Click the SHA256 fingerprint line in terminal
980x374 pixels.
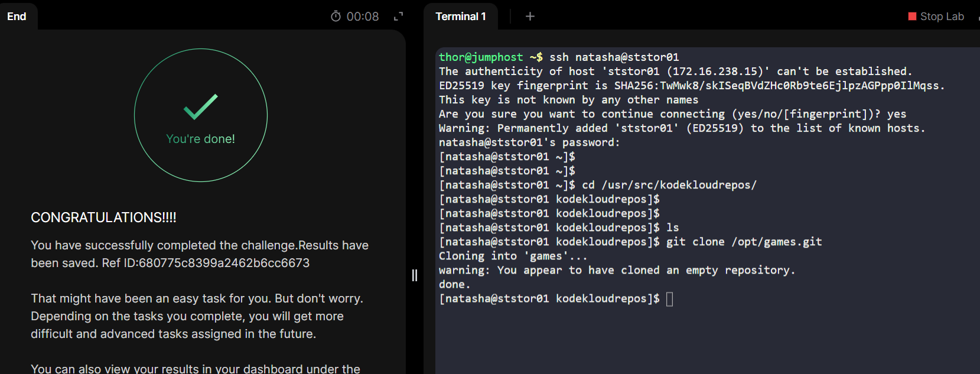[691, 86]
